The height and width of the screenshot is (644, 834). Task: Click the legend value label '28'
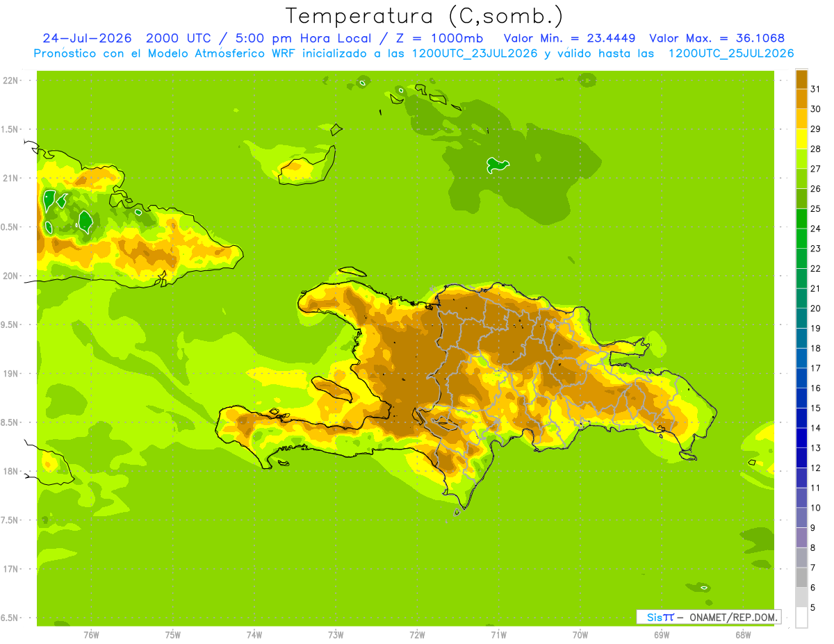[815, 149]
